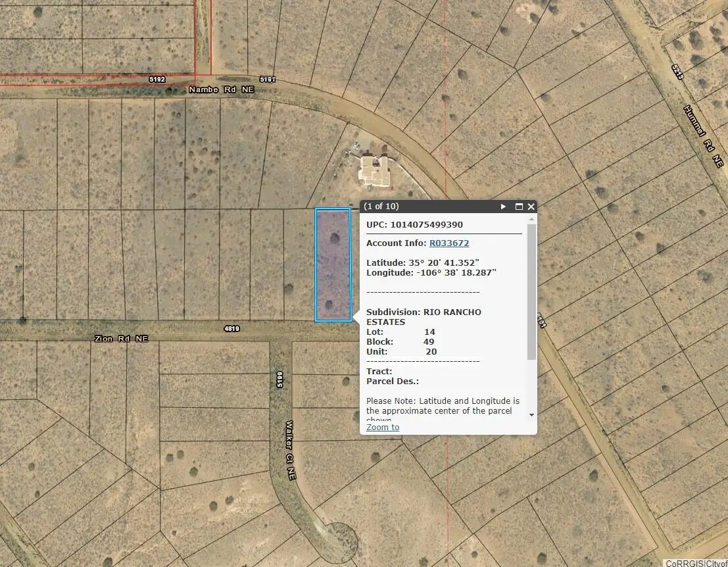Click the house building on the map
The image size is (728, 567).
(x=374, y=169)
